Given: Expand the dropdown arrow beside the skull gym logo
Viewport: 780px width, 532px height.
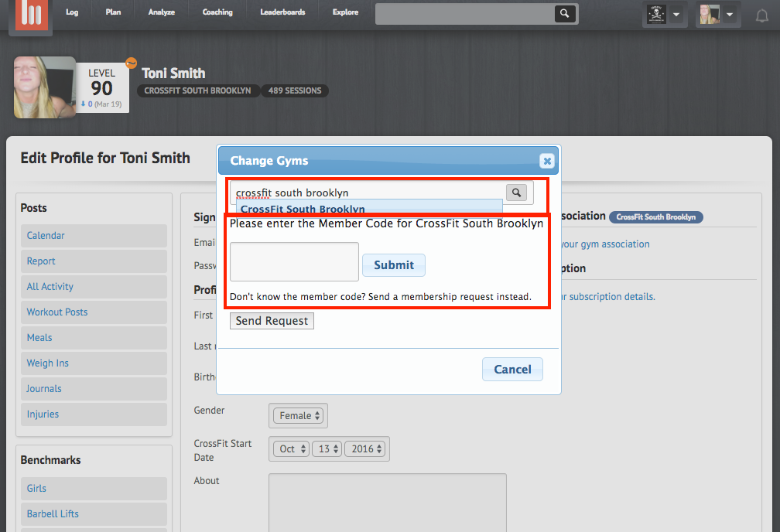Looking at the screenshot, I should pos(676,15).
